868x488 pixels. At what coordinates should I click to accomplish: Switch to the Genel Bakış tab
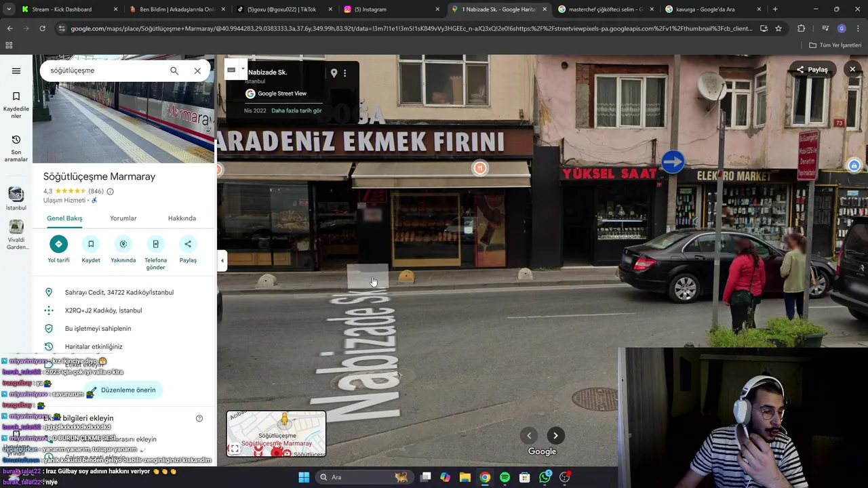tap(64, 218)
